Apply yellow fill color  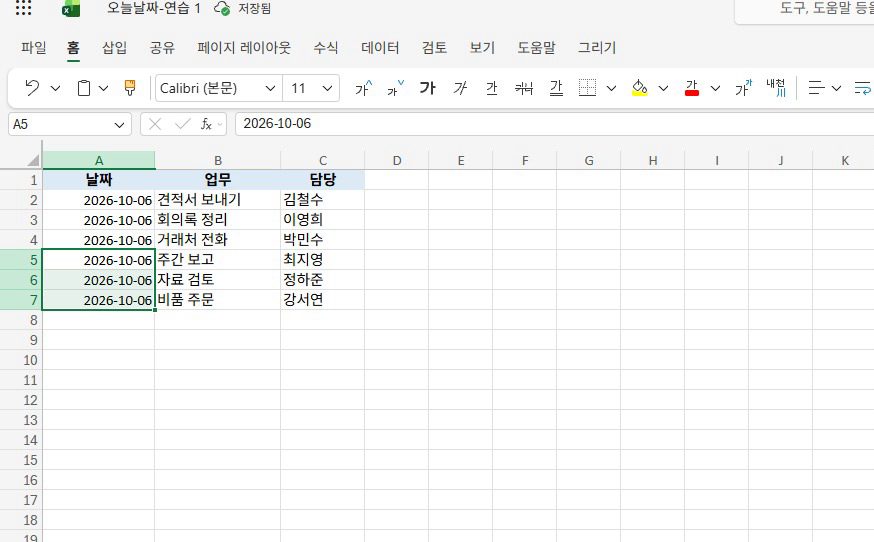pyautogui.click(x=639, y=88)
